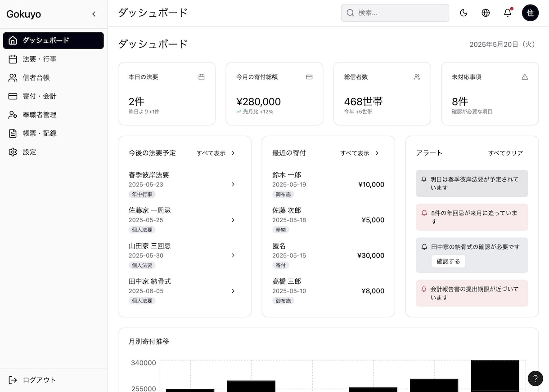The image size is (549, 392).
Task: Open the 住 user avatar menu
Action: (530, 13)
